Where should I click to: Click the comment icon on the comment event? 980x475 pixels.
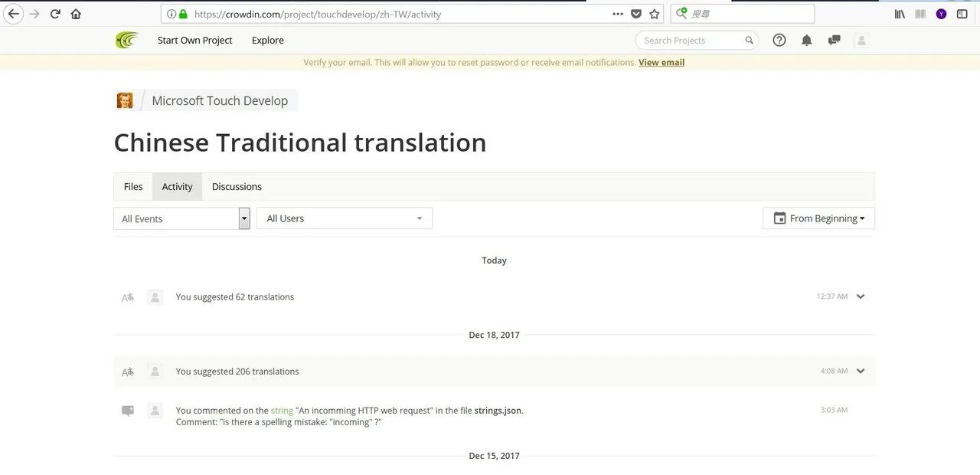click(x=128, y=411)
